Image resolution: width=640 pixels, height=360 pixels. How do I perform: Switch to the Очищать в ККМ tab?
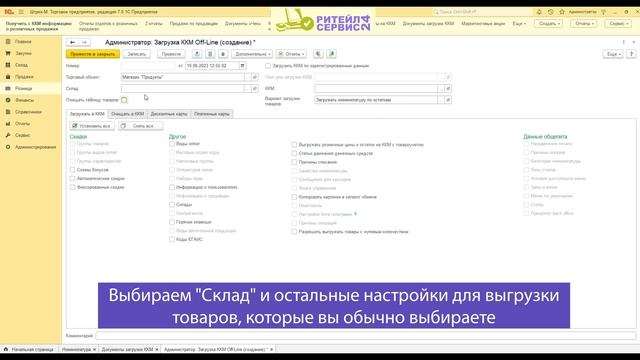(x=127, y=114)
